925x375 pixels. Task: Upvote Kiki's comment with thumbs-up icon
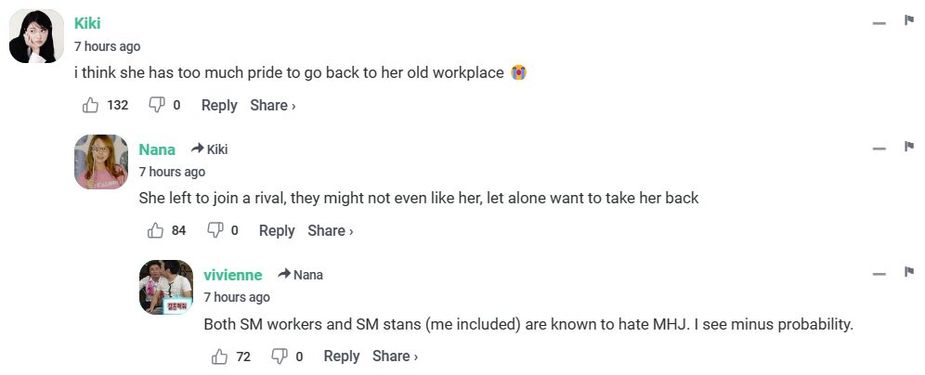[x=90, y=106]
